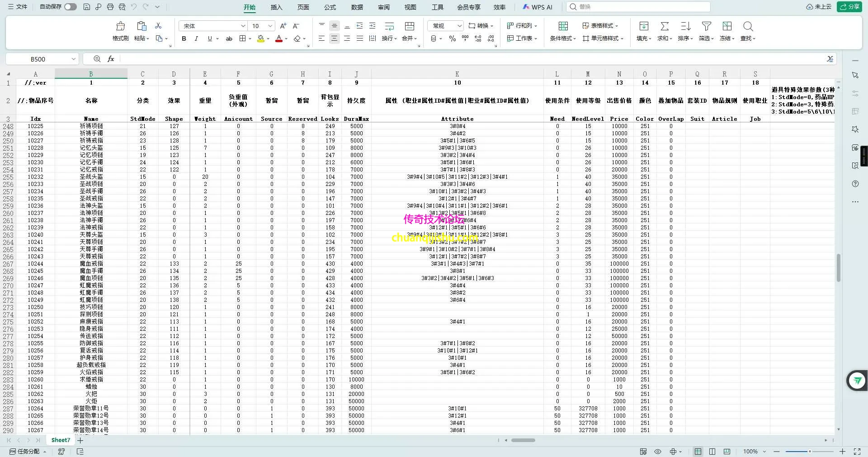Click the increase decimal places icon
868x457 pixels.
click(x=478, y=39)
